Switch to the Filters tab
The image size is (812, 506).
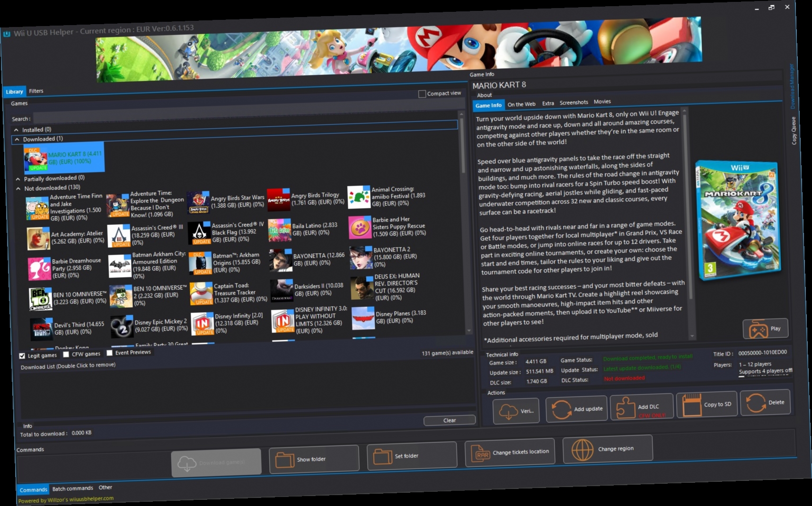tap(36, 91)
